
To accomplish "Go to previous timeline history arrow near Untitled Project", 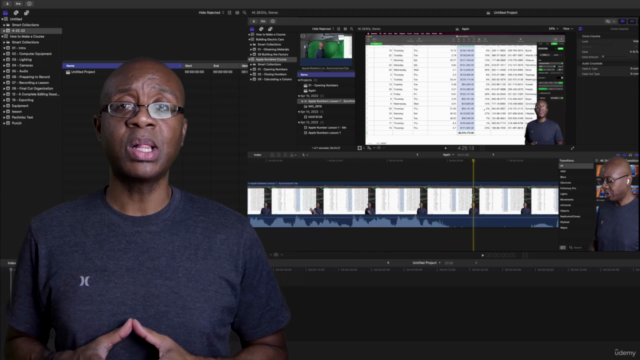I will point(388,263).
